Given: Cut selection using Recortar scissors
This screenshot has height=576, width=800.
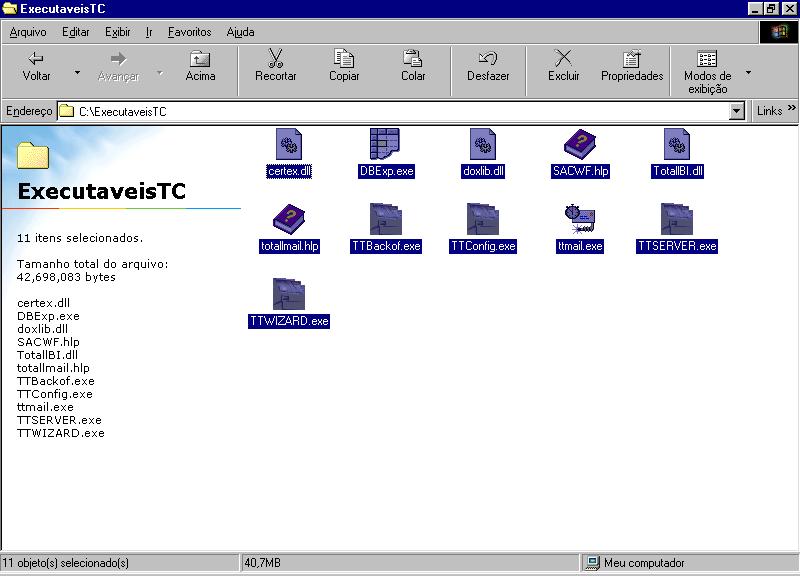Looking at the screenshot, I should click(x=276, y=66).
